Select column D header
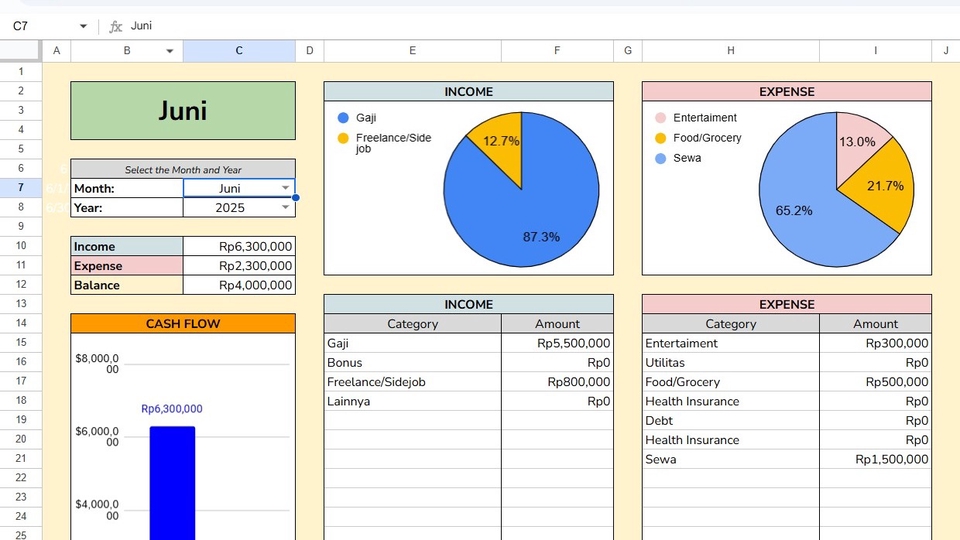 [310, 51]
